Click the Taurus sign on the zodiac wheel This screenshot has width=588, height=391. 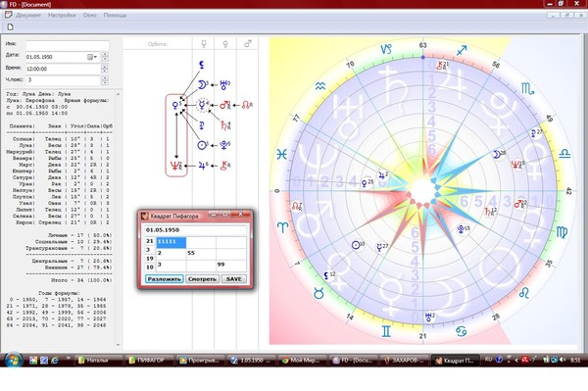pyautogui.click(x=318, y=293)
